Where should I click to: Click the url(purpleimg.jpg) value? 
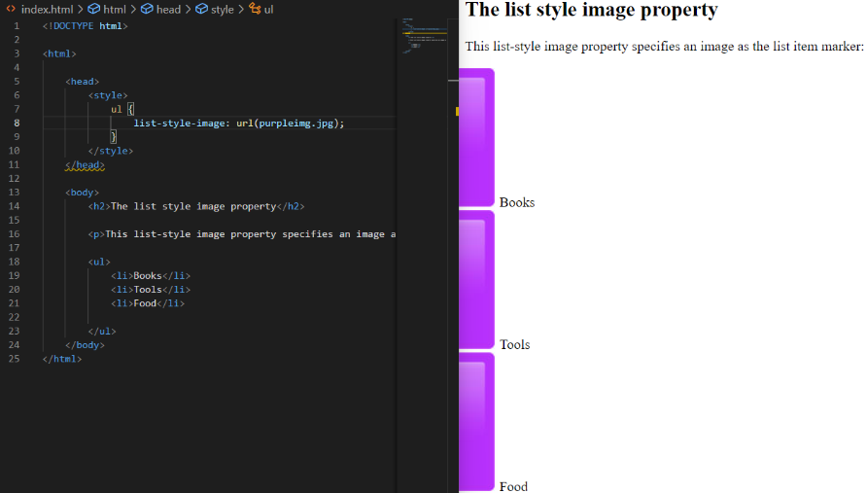point(288,123)
